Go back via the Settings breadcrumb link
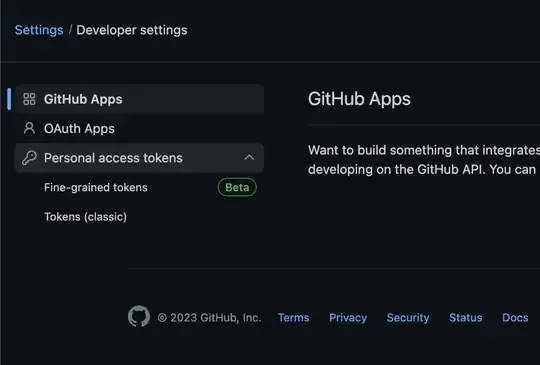 (39, 30)
